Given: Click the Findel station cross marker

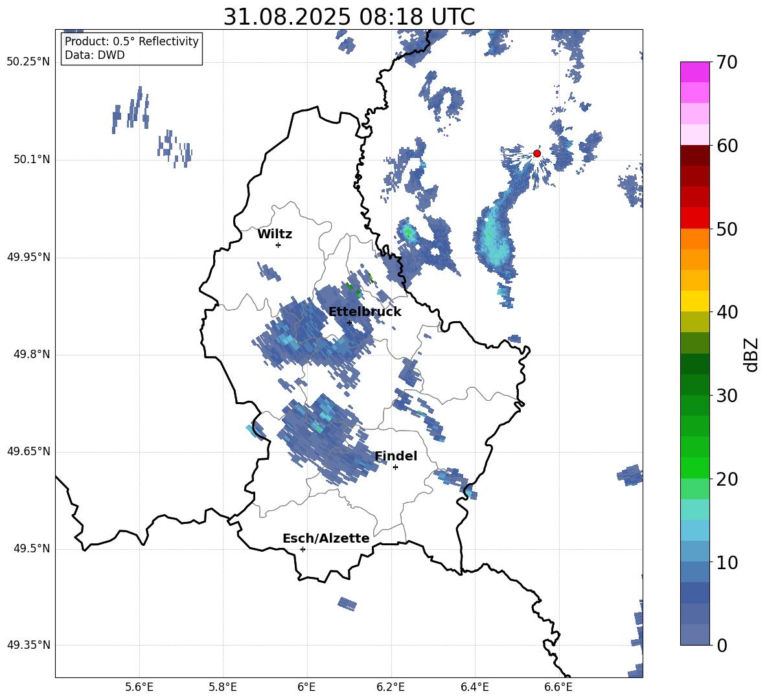Looking at the screenshot, I should [395, 468].
